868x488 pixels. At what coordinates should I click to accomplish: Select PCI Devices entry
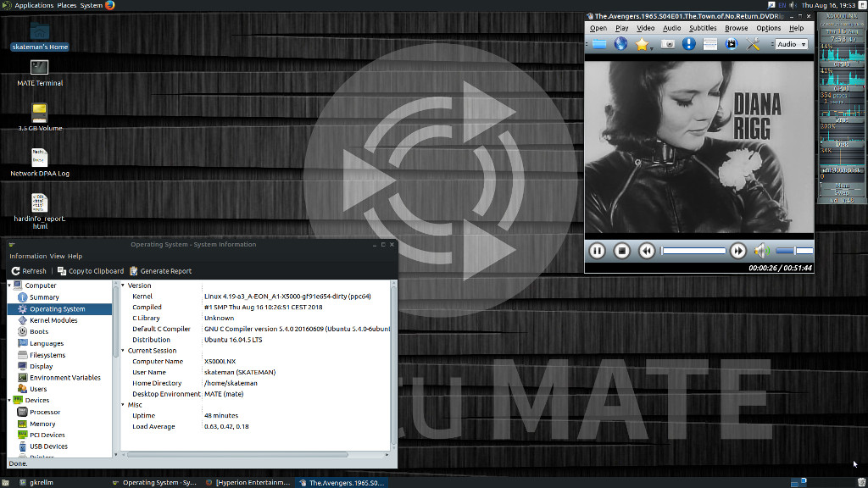tap(47, 435)
